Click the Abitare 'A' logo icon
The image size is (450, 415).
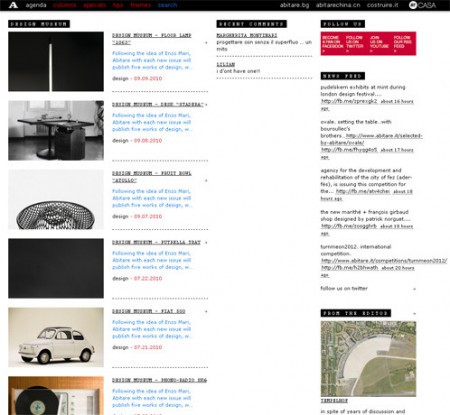(13, 5)
